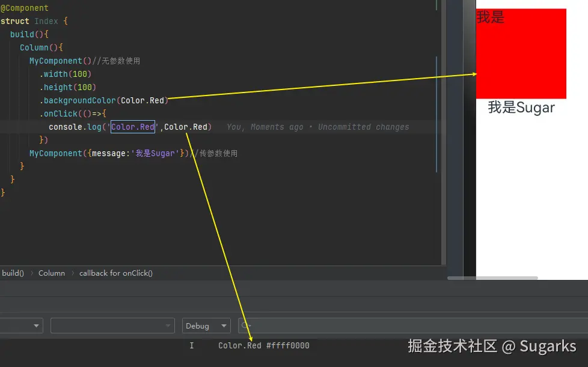Click '.backgroundColor(Color.Red)' in the code
The image size is (588, 367).
(x=104, y=100)
